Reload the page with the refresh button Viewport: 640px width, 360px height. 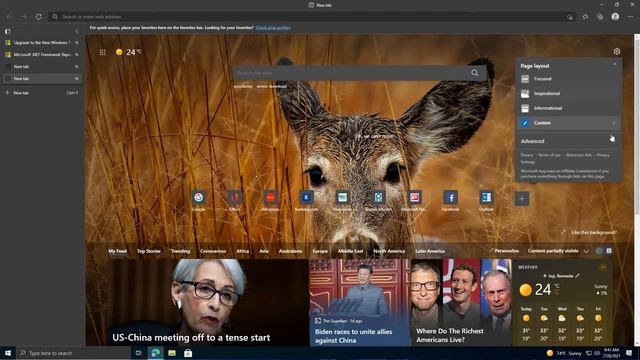pyautogui.click(x=38, y=17)
